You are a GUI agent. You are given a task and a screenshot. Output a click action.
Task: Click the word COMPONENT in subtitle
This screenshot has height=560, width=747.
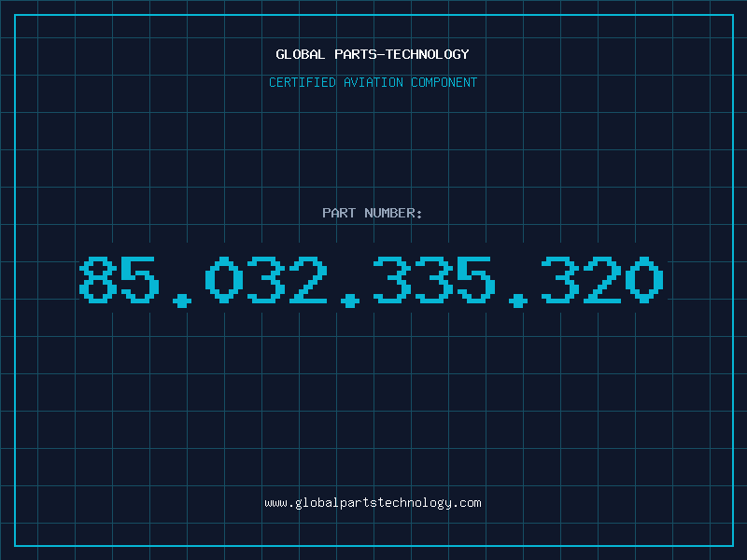pos(444,82)
